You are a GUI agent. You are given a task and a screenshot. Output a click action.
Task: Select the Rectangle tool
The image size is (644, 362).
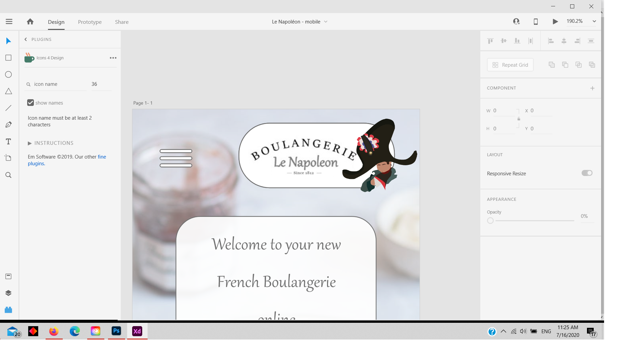click(8, 57)
